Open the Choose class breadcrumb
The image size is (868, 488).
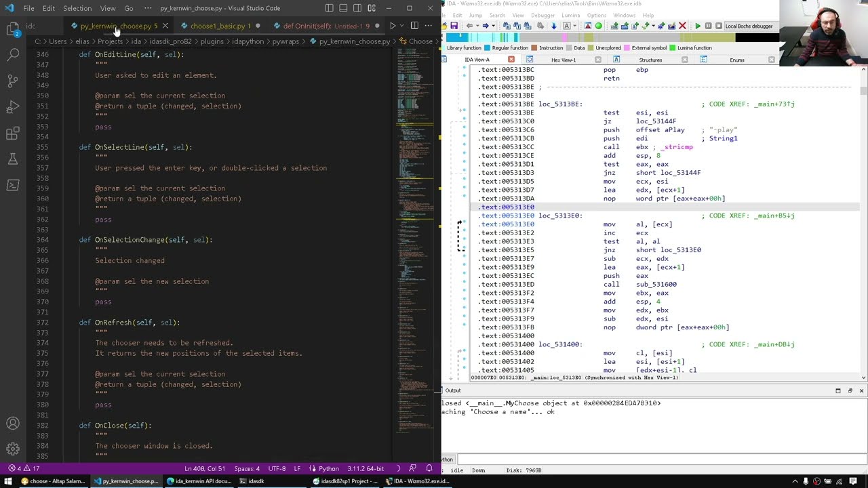pos(416,41)
